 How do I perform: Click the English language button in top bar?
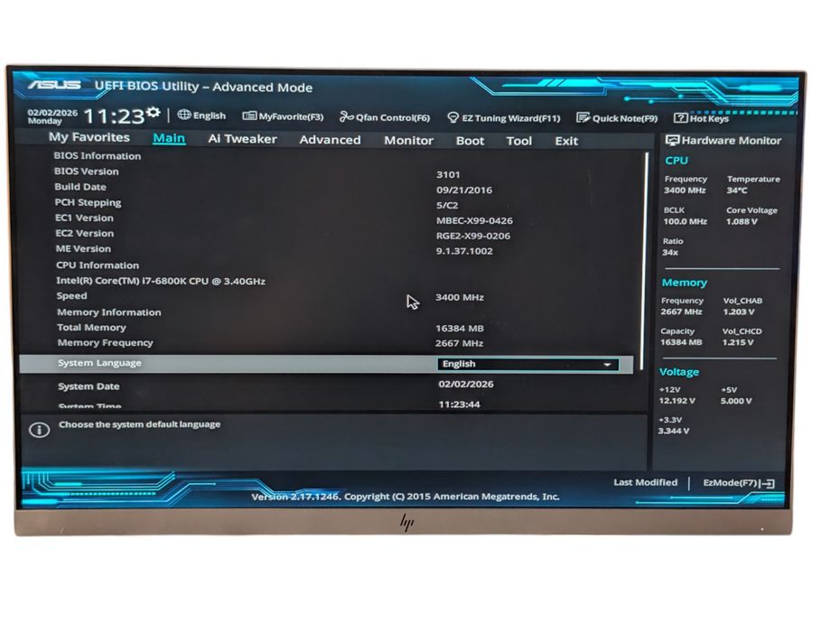pyautogui.click(x=201, y=116)
